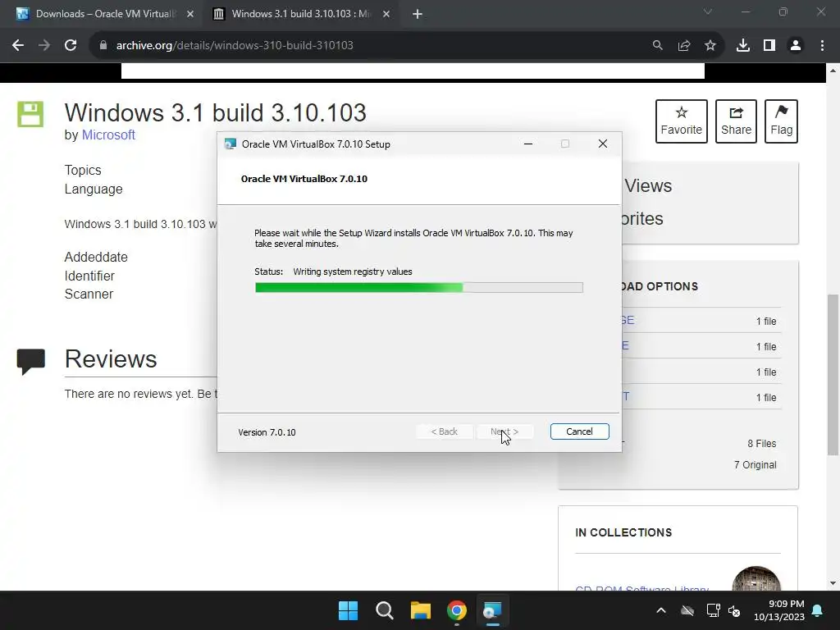Viewport: 840px width, 630px height.
Task: Click the browser forward arrow
Action: pyautogui.click(x=44, y=46)
